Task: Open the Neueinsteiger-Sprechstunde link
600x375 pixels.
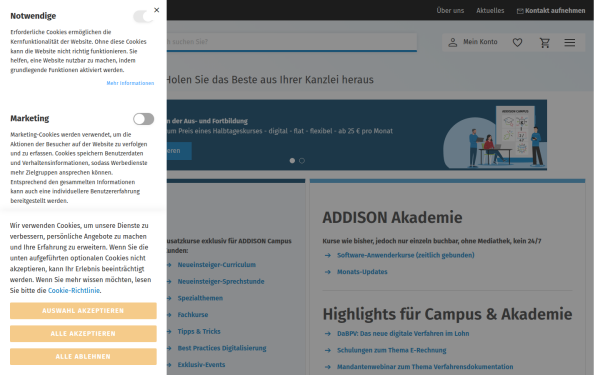Action: point(221,282)
